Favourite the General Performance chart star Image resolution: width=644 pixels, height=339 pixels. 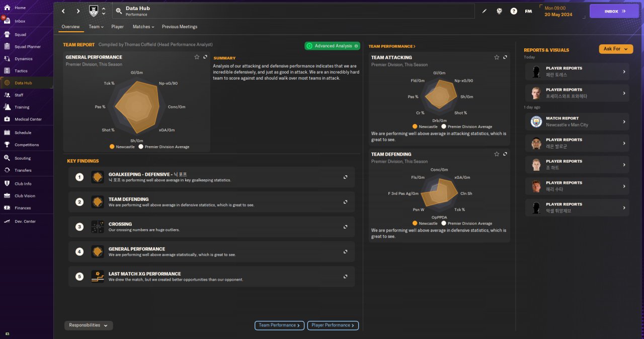[x=197, y=57]
